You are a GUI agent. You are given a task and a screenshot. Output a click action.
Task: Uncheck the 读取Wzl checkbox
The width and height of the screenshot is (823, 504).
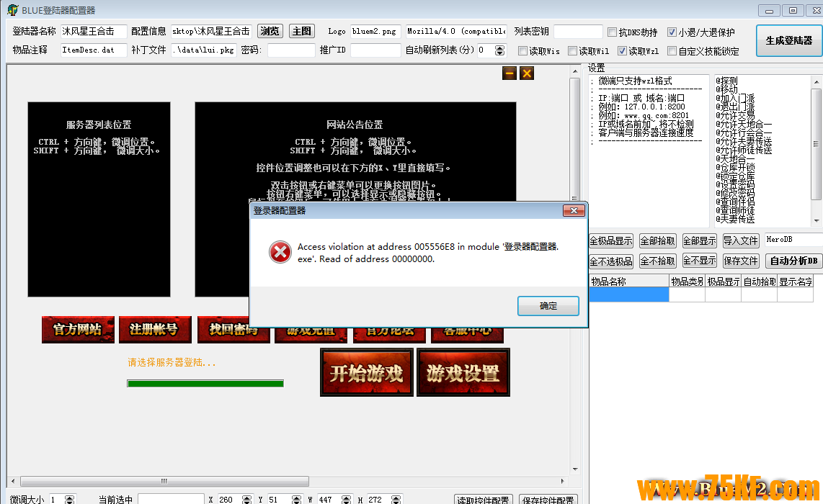622,51
